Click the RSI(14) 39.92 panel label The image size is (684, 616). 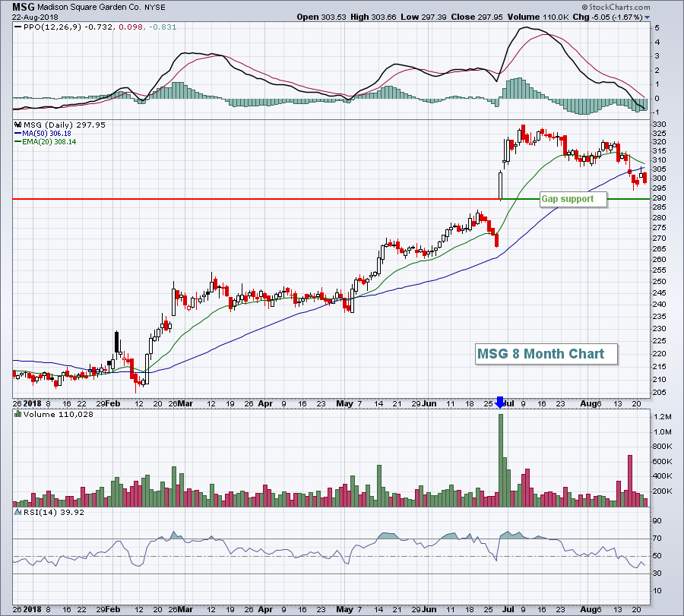point(54,512)
